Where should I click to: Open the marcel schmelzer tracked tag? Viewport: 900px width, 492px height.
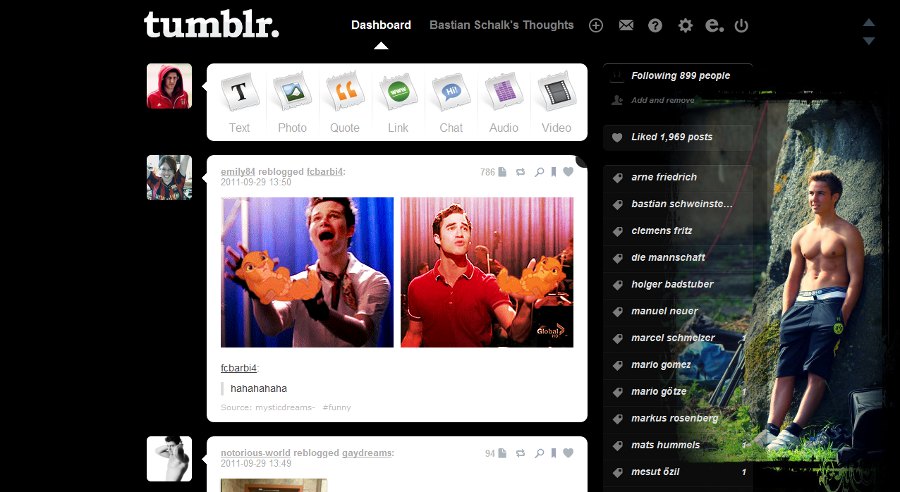pyautogui.click(x=673, y=338)
